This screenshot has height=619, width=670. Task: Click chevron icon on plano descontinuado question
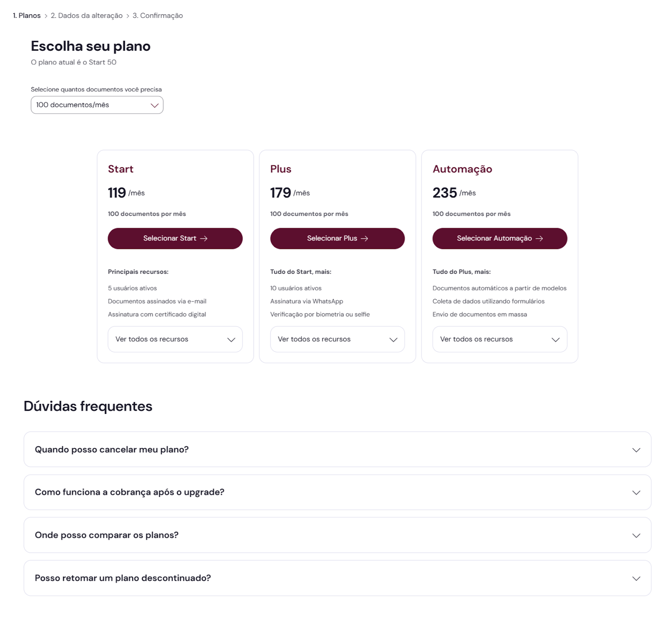[636, 579]
